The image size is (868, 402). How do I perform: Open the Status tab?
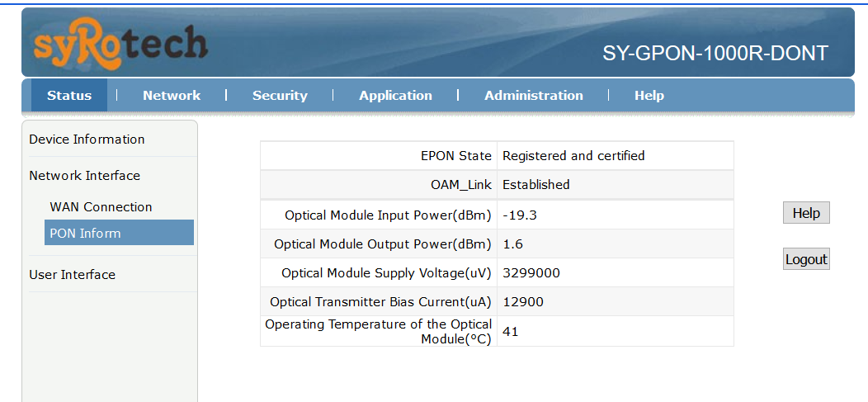point(69,96)
